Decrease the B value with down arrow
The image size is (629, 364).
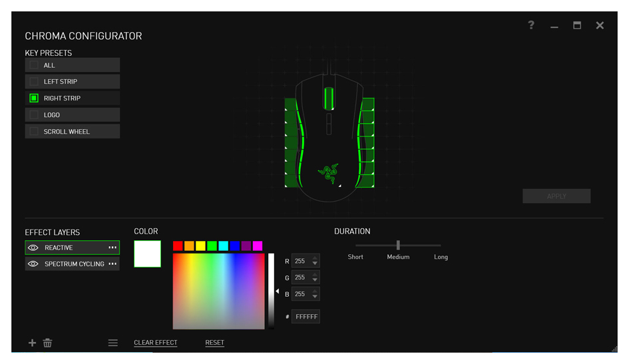coord(315,297)
